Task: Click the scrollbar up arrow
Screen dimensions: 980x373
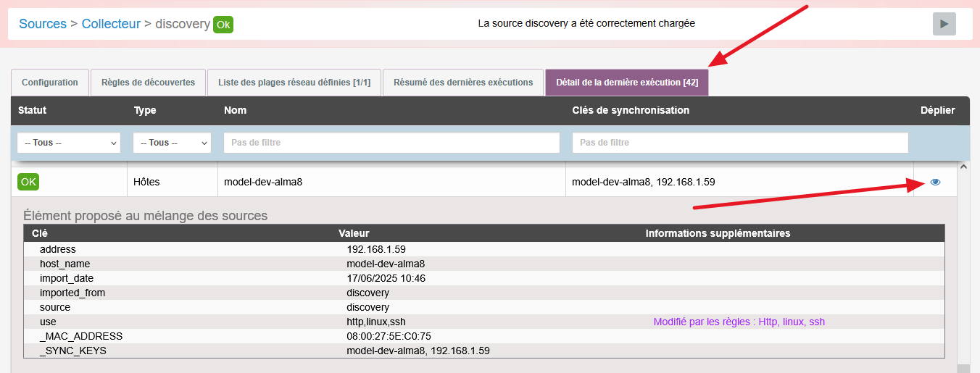Action: [963, 167]
